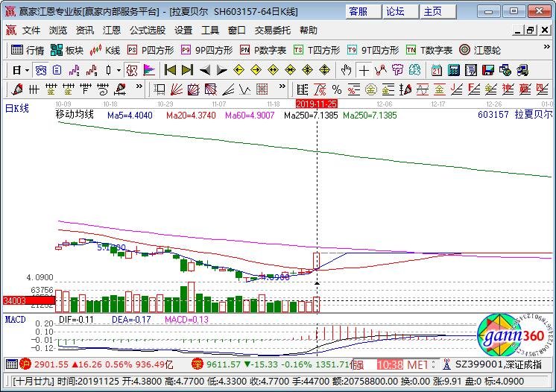Switch to K线 chart view
This screenshot has height=392, width=556.
(x=105, y=51)
